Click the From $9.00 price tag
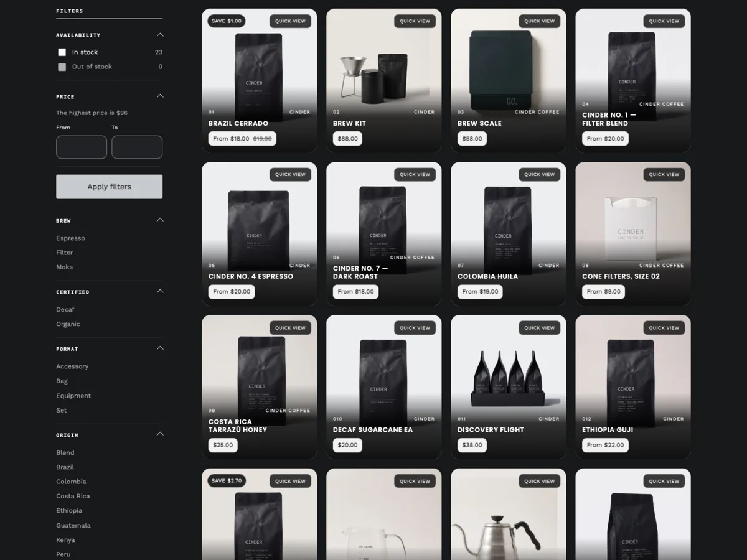 coord(603,292)
